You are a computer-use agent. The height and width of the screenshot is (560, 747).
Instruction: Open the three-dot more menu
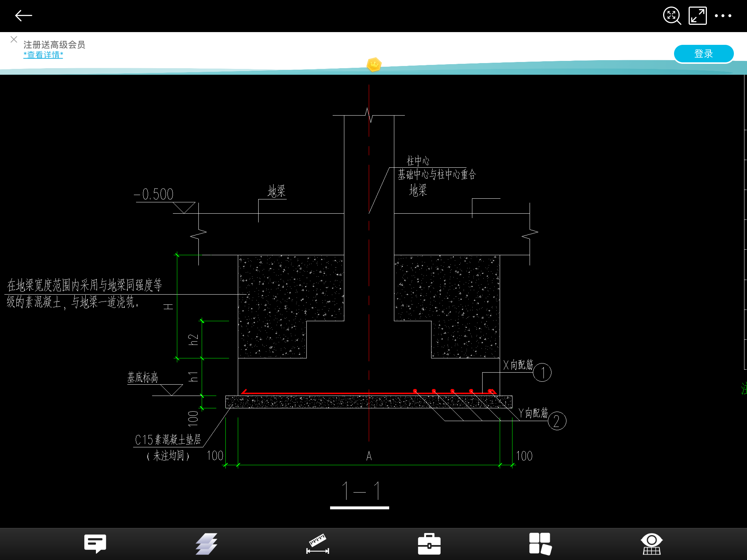(x=723, y=16)
